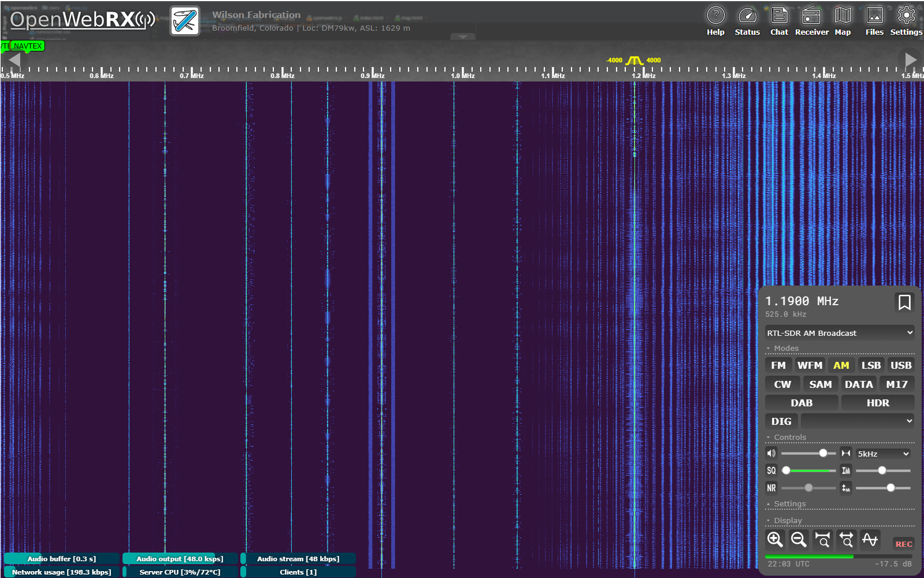Click the waterfall continuous adjust icon
Viewport: 924px width, 578px height.
pos(846,488)
